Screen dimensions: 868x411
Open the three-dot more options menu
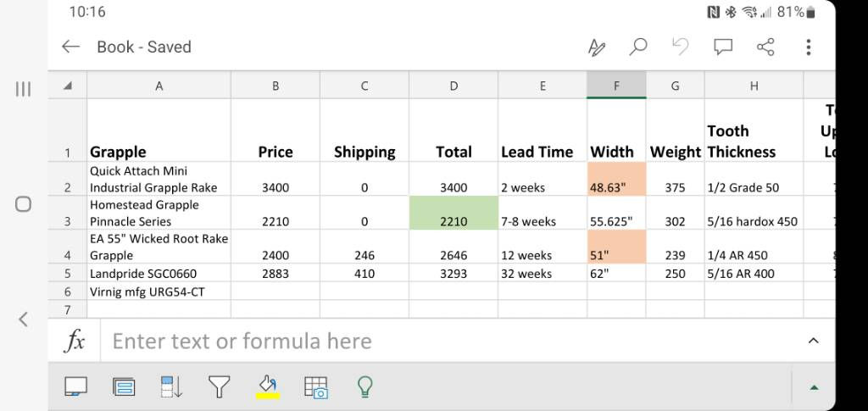(809, 47)
